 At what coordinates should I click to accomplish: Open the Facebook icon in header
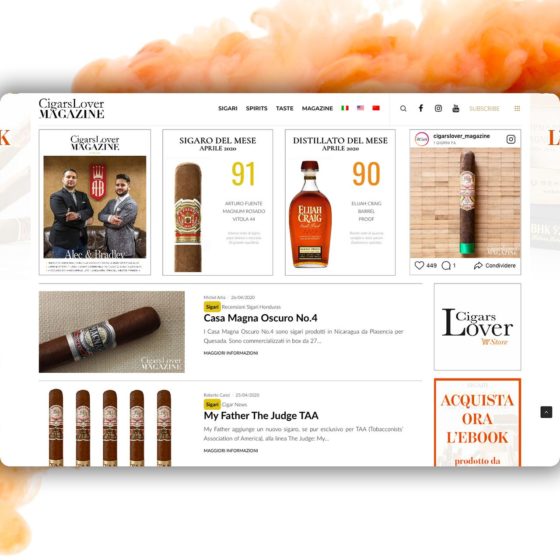(421, 108)
